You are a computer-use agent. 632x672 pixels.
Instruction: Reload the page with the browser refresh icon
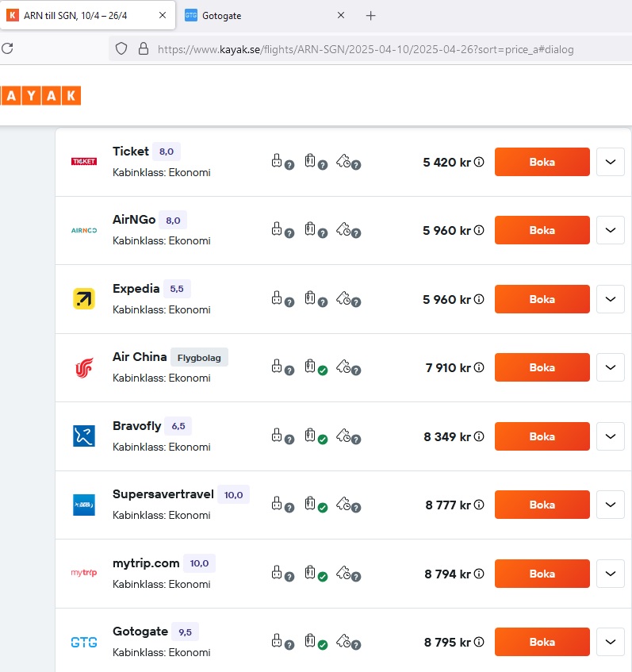(7, 48)
